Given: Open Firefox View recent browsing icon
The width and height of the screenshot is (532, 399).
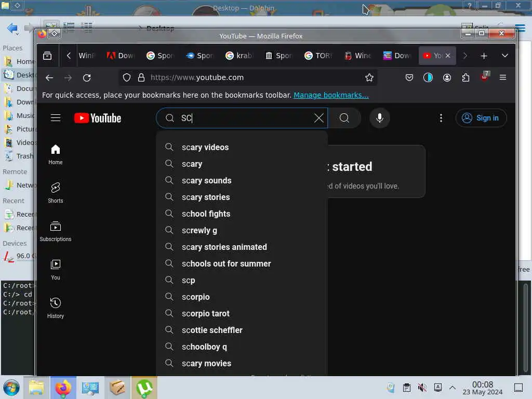Looking at the screenshot, I should (47, 56).
